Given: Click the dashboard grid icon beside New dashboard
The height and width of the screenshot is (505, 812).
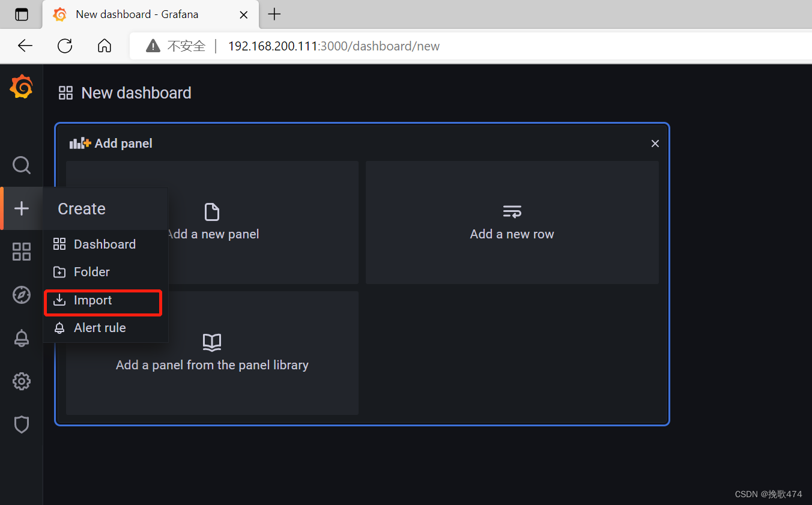Looking at the screenshot, I should (65, 92).
